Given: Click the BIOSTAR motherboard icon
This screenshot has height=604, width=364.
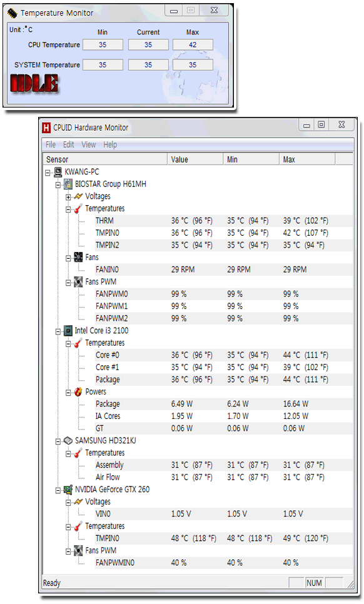Looking at the screenshot, I should (68, 184).
